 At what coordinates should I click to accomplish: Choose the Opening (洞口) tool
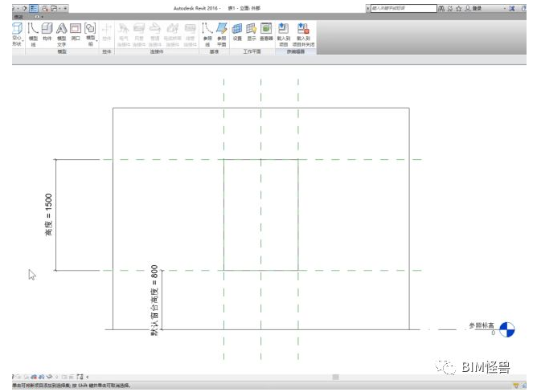coord(76,32)
